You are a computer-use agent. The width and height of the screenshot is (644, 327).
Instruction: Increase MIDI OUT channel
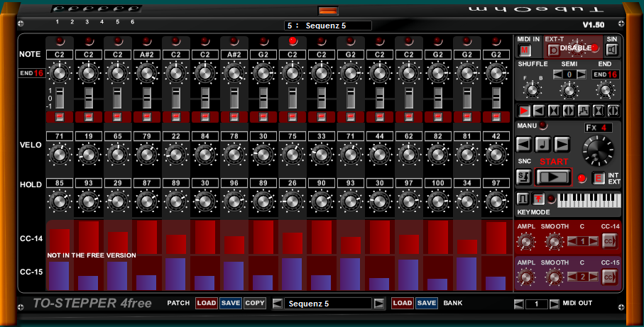(x=554, y=304)
